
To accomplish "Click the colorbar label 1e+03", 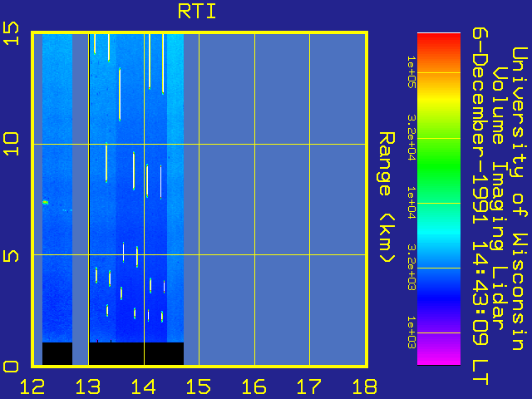I will coord(411,332).
